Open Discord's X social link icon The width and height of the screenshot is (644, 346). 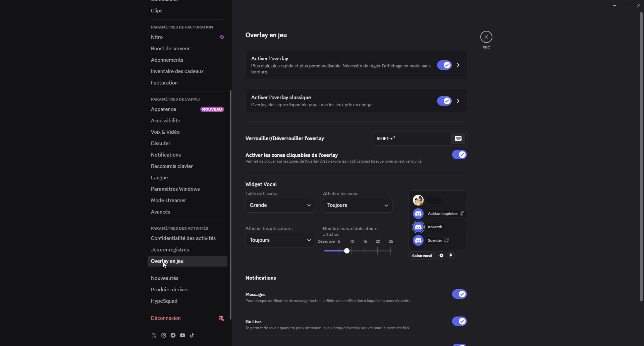154,335
